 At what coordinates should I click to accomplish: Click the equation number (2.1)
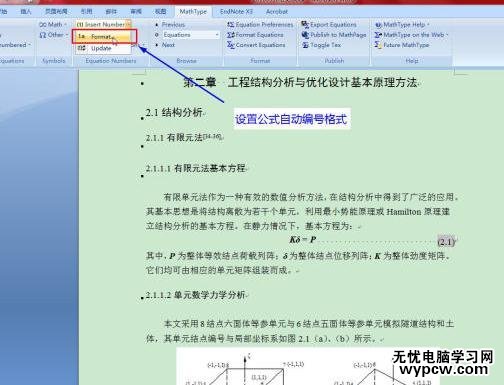point(446,242)
